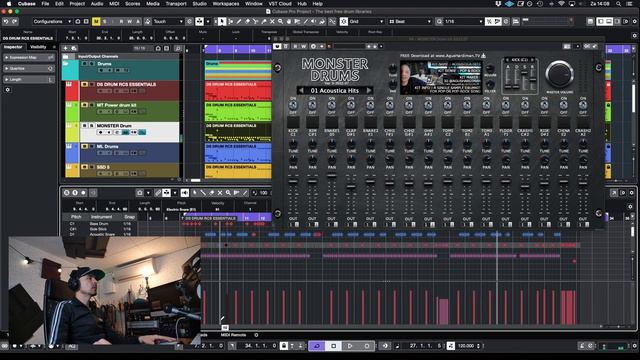Open inspector settings gear below Length
Image resolution: width=640 pixels, height=360 pixels.
7,89
